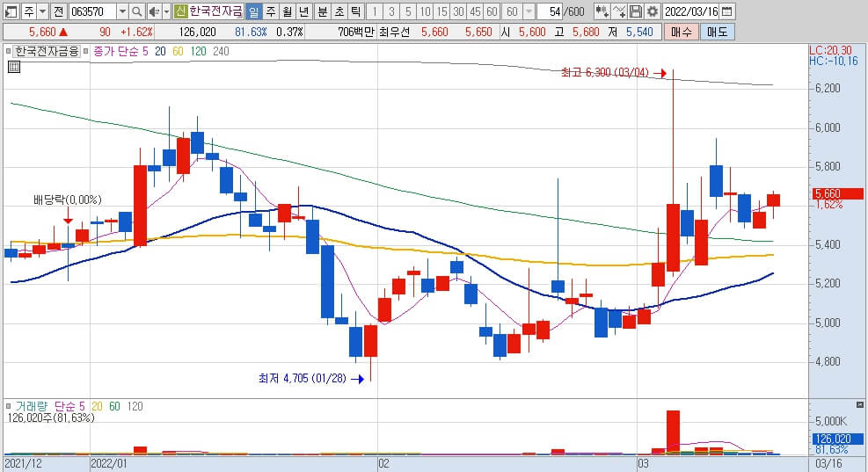Open the 주 market type dropdown arrow
This screenshot has width=868, height=472.
click(42, 11)
